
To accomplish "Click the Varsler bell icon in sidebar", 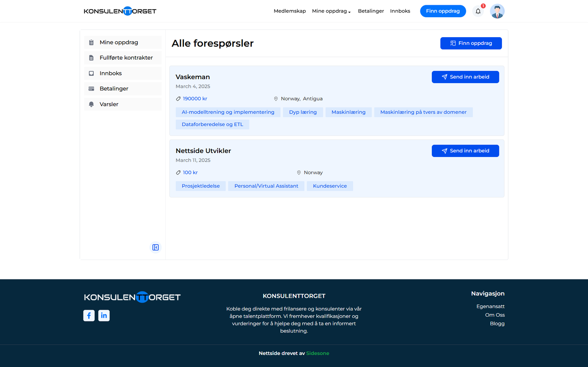I will pyautogui.click(x=92, y=104).
